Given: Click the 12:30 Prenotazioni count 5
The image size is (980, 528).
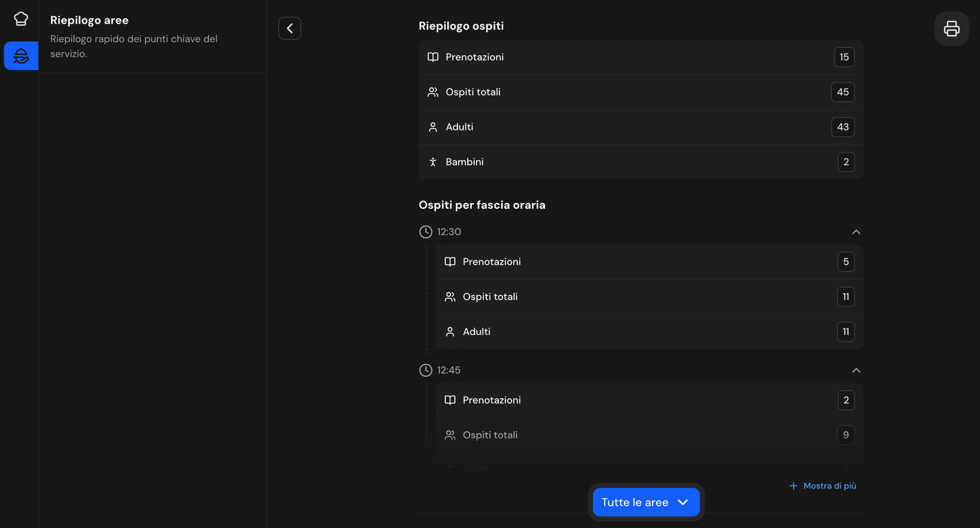Looking at the screenshot, I should point(846,262).
